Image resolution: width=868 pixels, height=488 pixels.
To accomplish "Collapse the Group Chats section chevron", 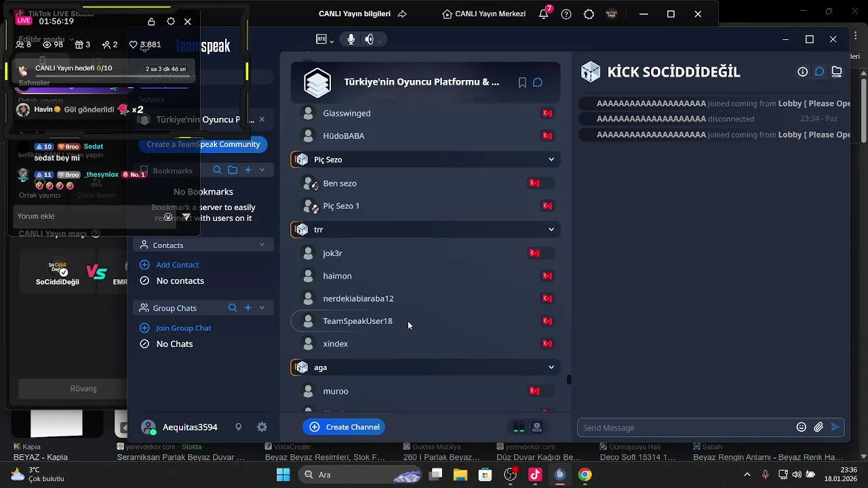I will point(262,308).
